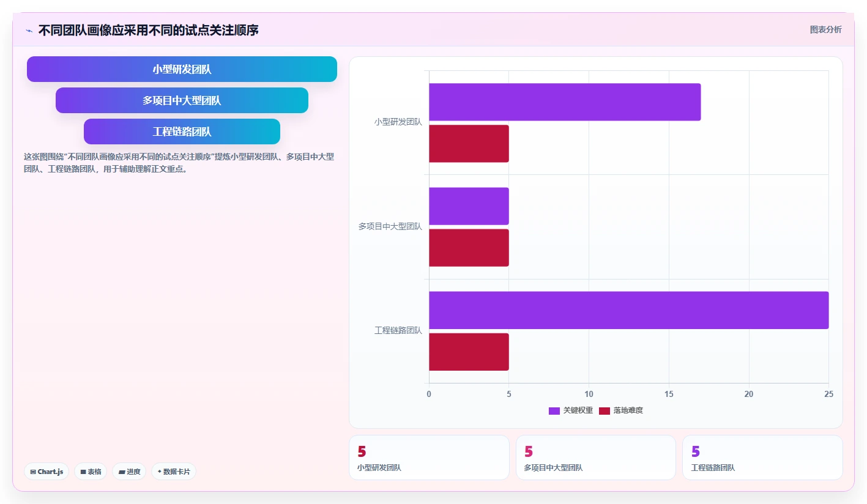Click 多项目中大型团队 y-axis label in chart
Screen dimensions: 867x504
pyautogui.click(x=390, y=226)
